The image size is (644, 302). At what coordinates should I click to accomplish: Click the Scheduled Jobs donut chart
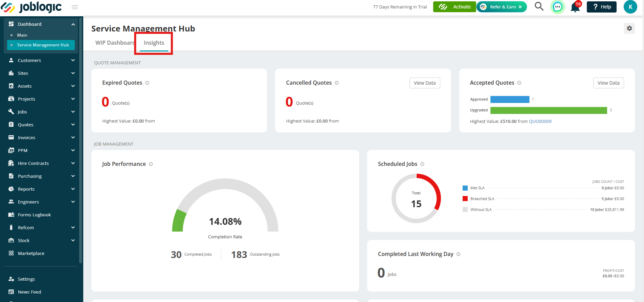pyautogui.click(x=416, y=198)
